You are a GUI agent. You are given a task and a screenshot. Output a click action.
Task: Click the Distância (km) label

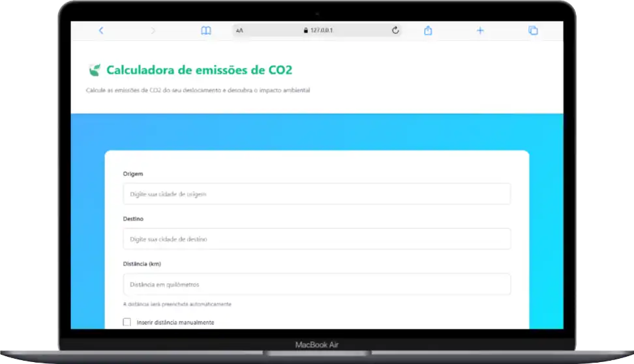pyautogui.click(x=142, y=264)
